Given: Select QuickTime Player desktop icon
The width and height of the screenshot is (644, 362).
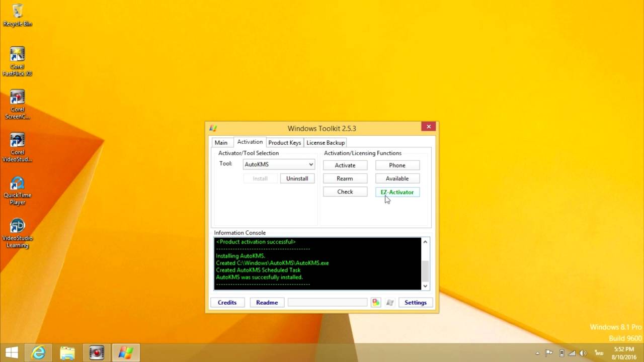Looking at the screenshot, I should tap(18, 191).
